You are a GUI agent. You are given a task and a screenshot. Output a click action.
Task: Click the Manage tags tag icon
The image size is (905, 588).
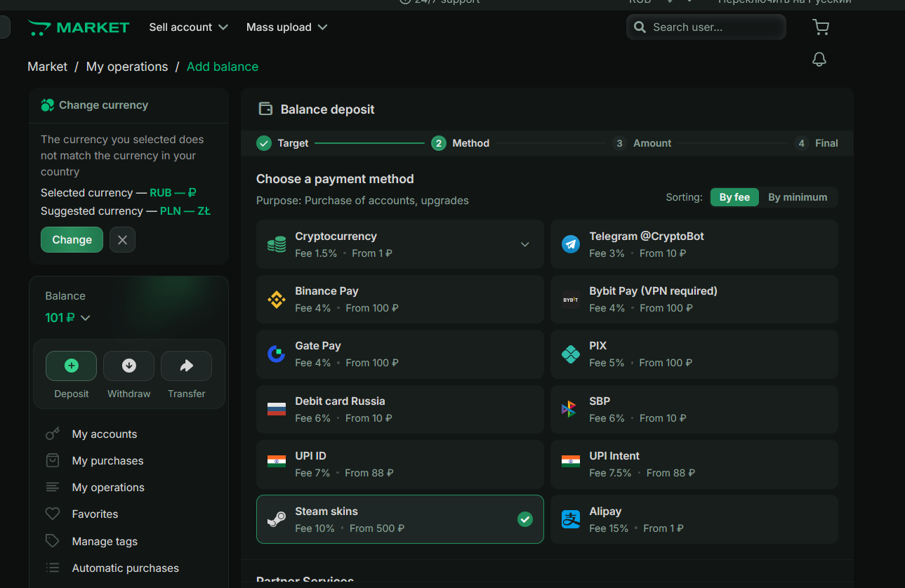point(53,541)
